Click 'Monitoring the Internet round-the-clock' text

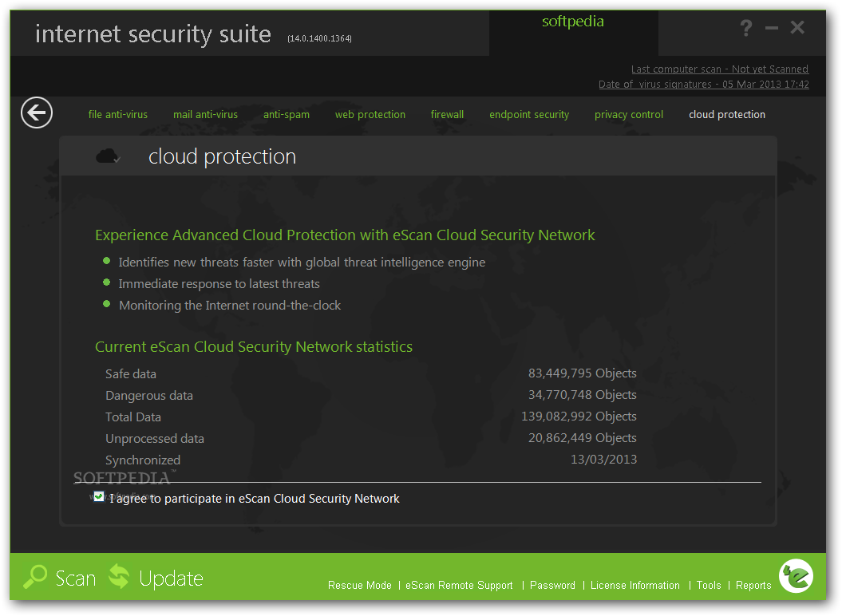(x=229, y=305)
